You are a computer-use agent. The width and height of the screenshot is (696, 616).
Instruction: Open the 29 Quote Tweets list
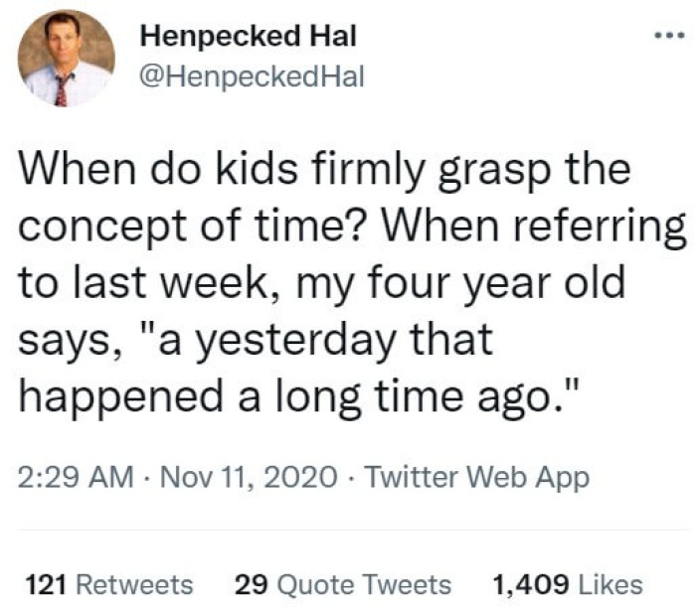coord(343,584)
